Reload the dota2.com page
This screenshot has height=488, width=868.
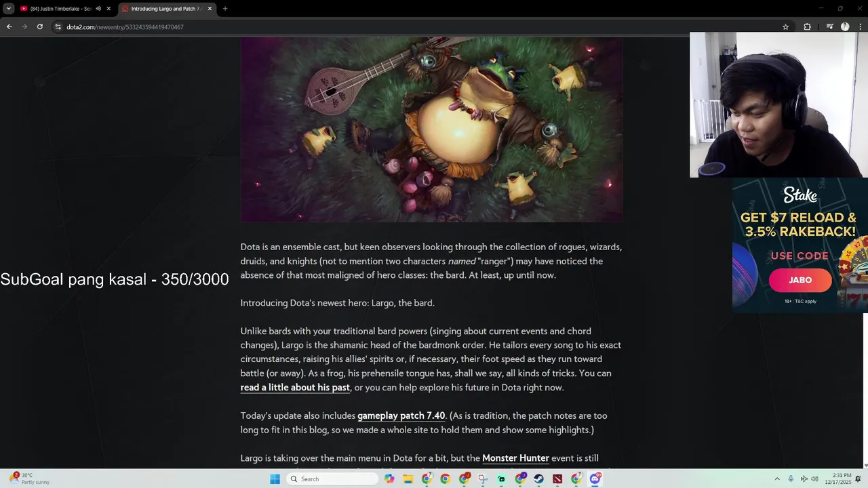[40, 26]
